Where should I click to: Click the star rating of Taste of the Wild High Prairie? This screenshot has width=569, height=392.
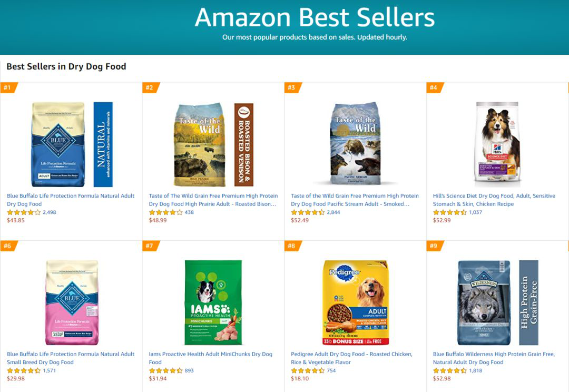tap(165, 212)
